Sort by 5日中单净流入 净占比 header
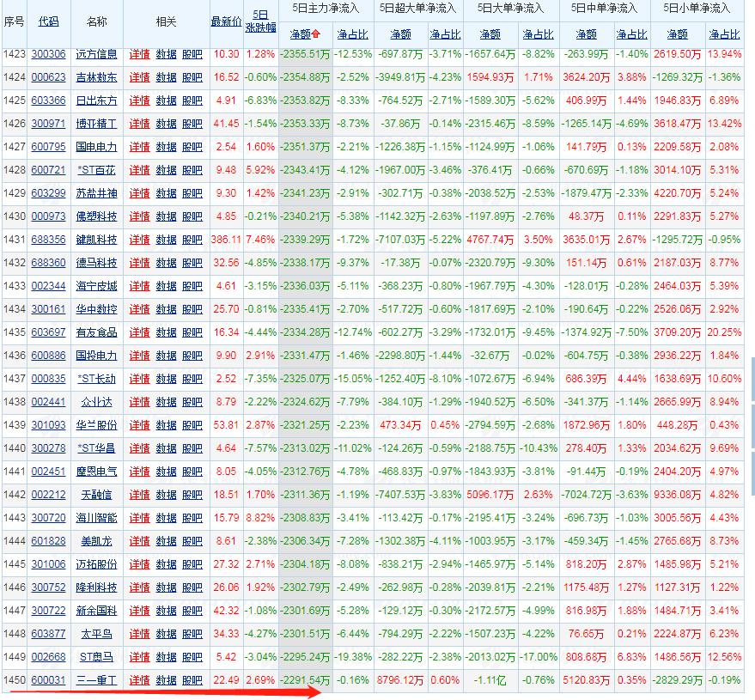 (x=631, y=34)
